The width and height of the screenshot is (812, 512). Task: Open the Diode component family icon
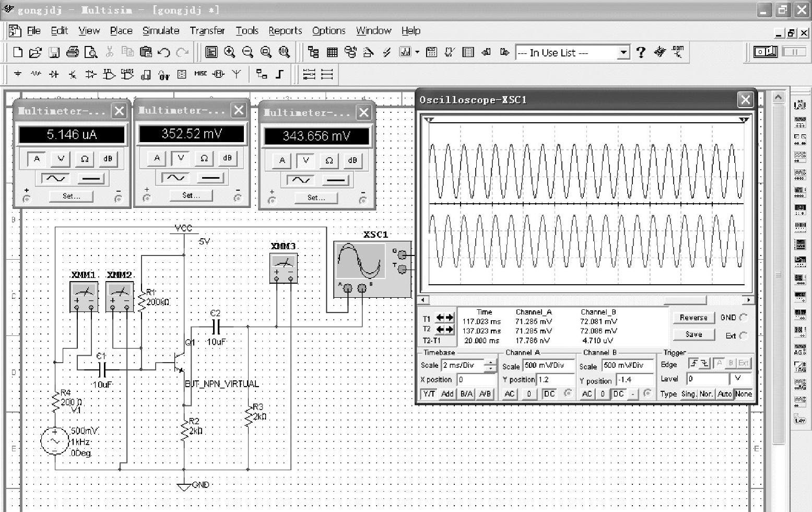click(x=54, y=75)
